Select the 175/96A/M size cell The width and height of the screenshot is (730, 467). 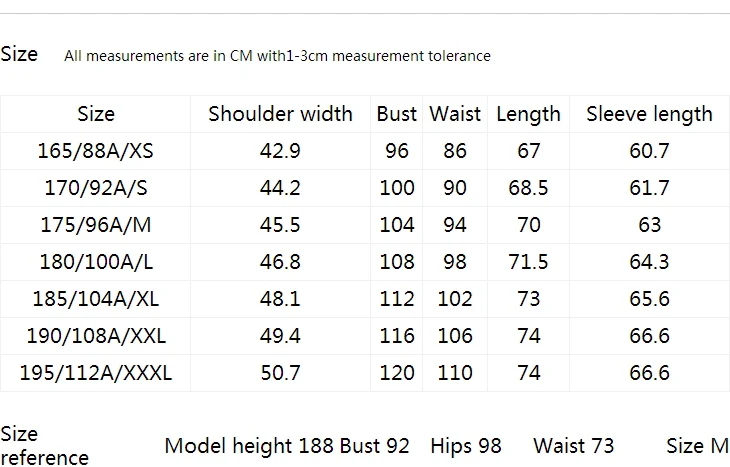tap(95, 224)
